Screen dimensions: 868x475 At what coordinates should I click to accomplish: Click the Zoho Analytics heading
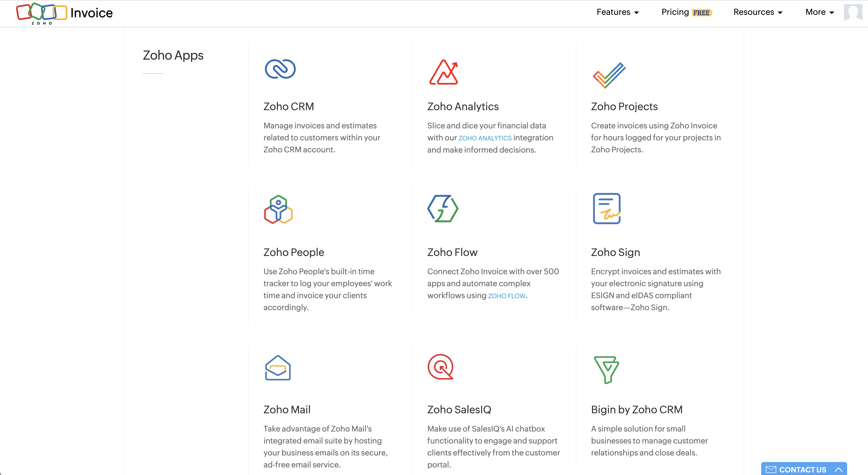[463, 106]
